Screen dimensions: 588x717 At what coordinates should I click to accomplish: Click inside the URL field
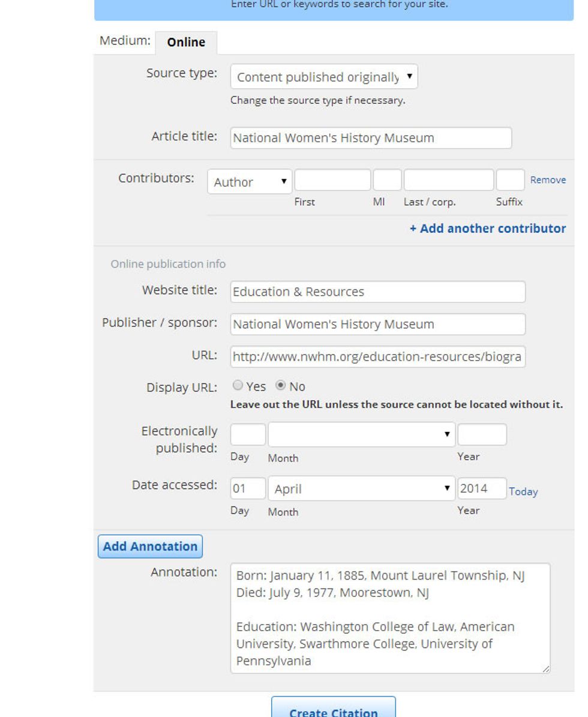coord(377,356)
